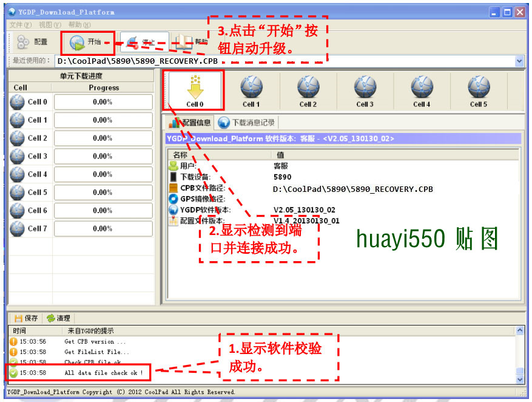Click Cell 0 globe icon in progress list

pyautogui.click(x=17, y=102)
